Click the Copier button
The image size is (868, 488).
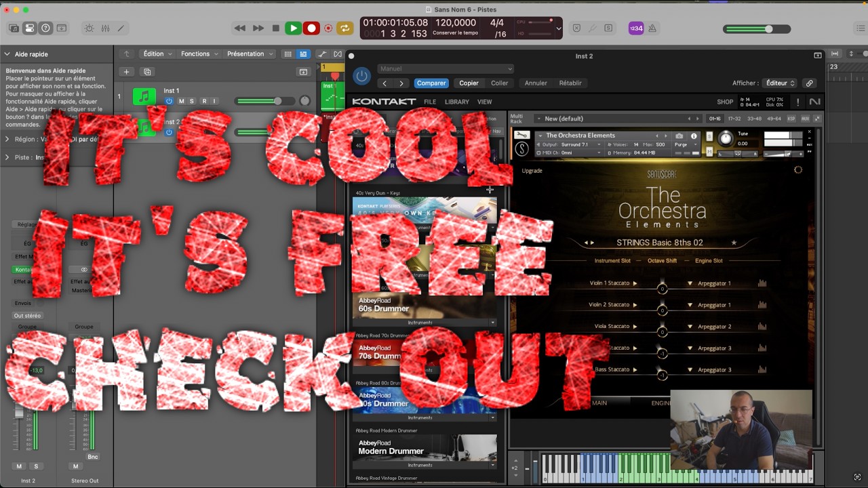[469, 83]
